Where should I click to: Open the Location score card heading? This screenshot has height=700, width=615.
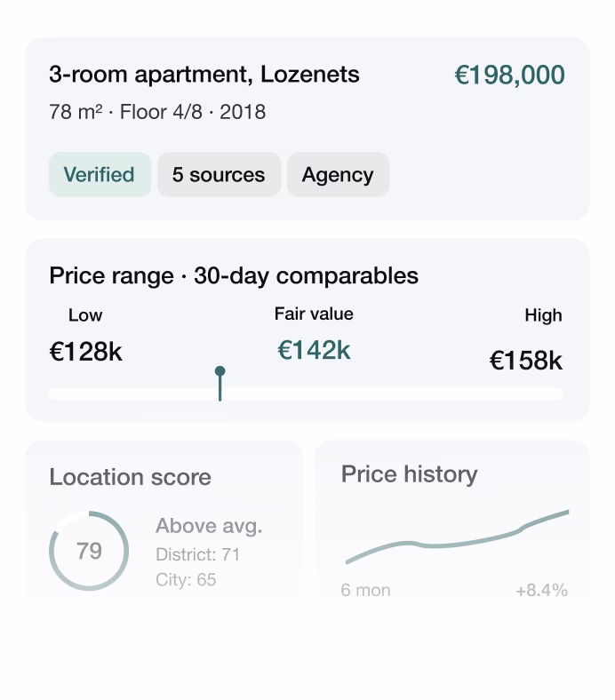[x=130, y=477]
